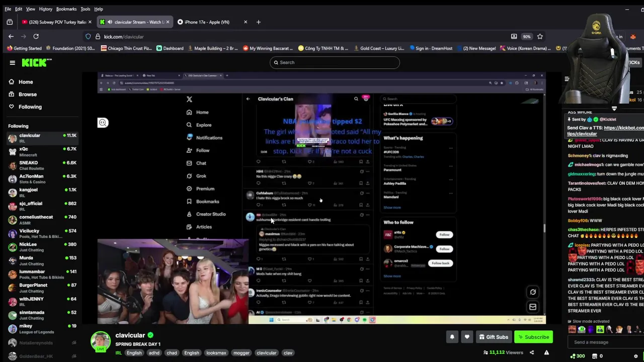Open the chat shop icon showing 0

click(598, 356)
